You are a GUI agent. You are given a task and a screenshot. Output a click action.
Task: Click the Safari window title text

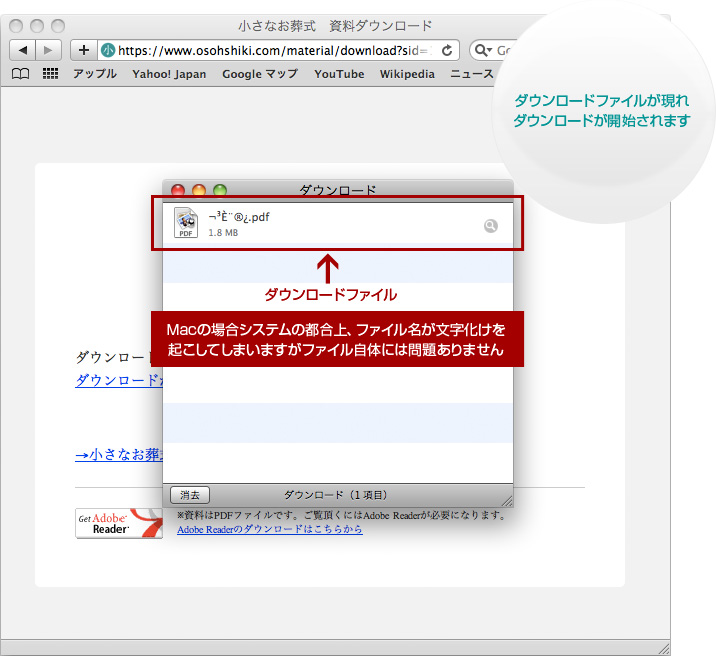point(335,26)
